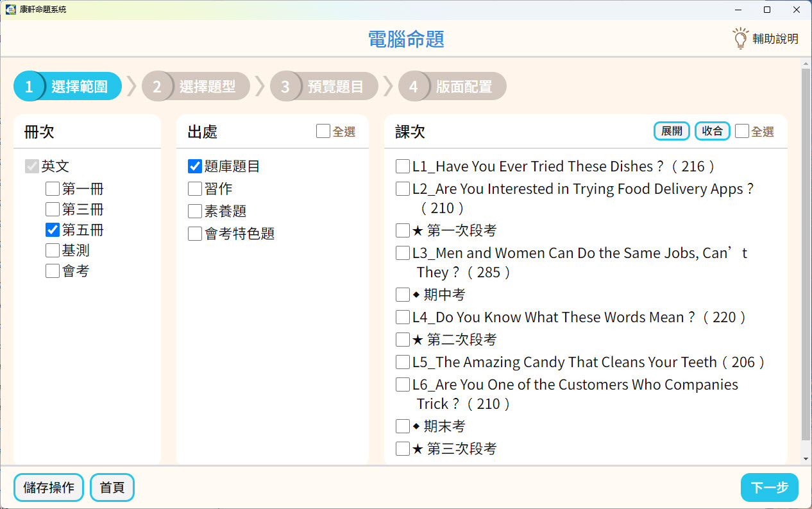Uncheck the 第五冊 checkbox

(53, 230)
